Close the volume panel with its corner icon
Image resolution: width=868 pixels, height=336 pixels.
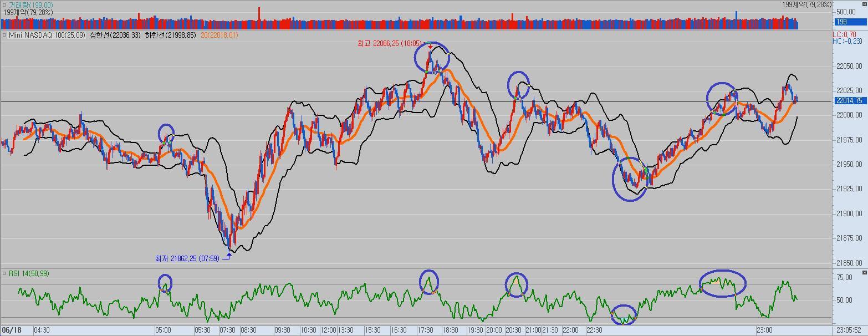tap(864, 4)
